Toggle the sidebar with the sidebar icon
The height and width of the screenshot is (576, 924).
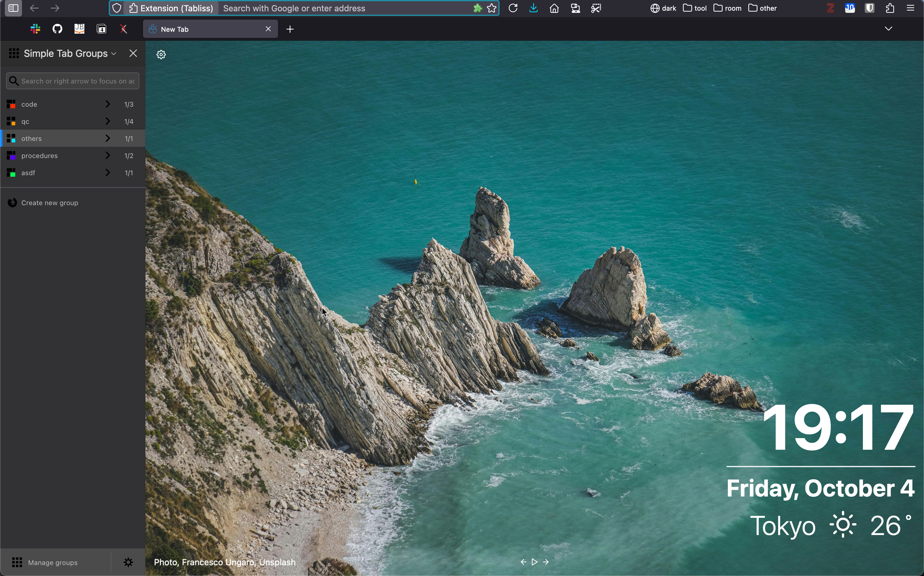[13, 8]
